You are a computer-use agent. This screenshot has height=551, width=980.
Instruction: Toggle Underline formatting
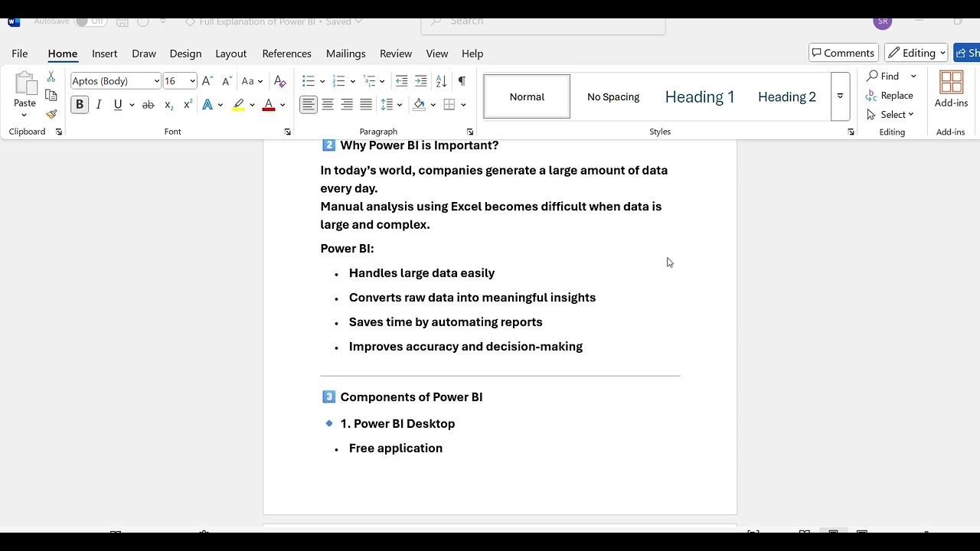[x=118, y=105]
